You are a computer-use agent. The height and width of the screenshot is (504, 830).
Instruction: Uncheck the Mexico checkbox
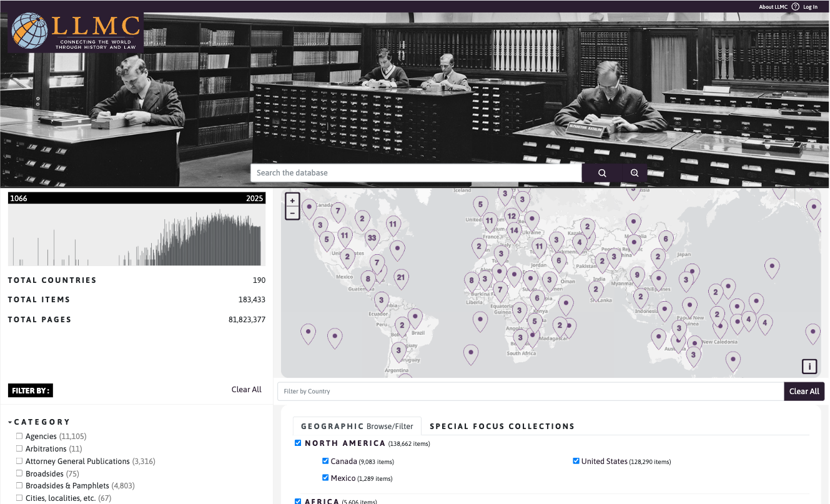click(x=325, y=478)
